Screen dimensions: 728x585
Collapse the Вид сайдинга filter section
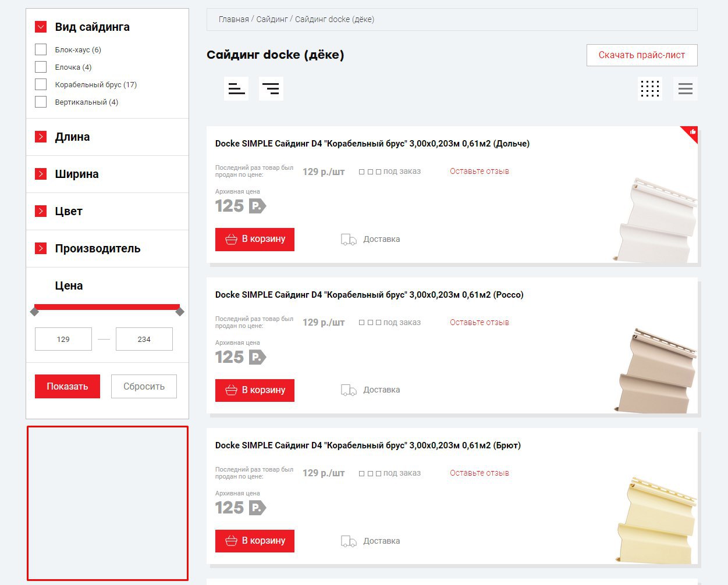(x=41, y=27)
